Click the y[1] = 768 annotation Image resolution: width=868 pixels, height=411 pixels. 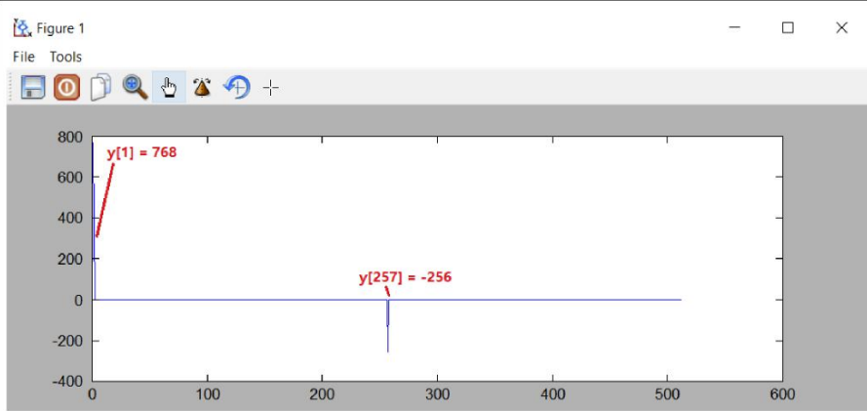141,152
